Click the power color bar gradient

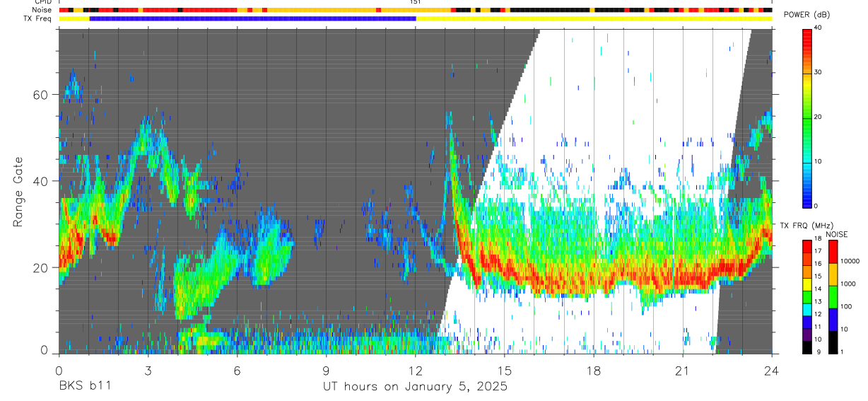tap(808, 117)
